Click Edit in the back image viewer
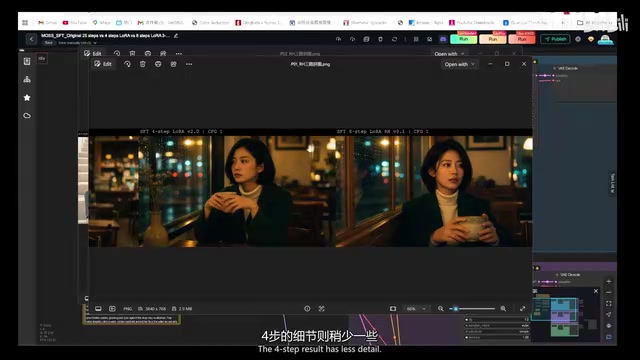This screenshot has height=360, width=640. (93, 53)
